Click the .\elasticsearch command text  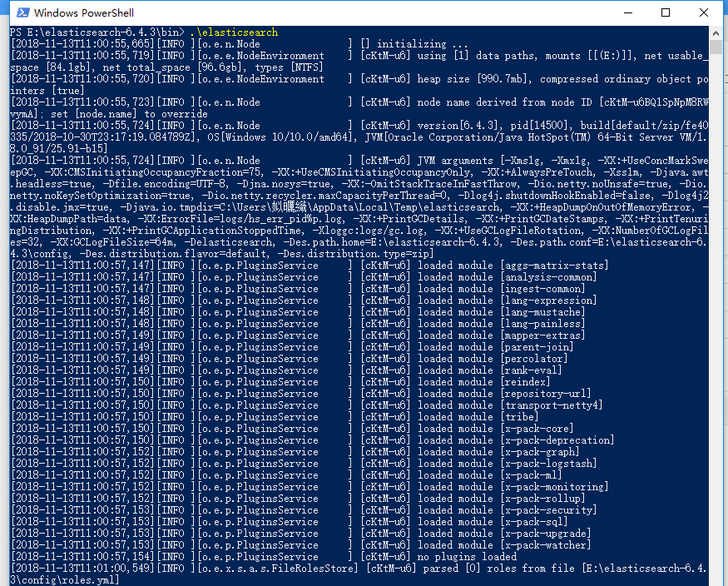click(234, 32)
